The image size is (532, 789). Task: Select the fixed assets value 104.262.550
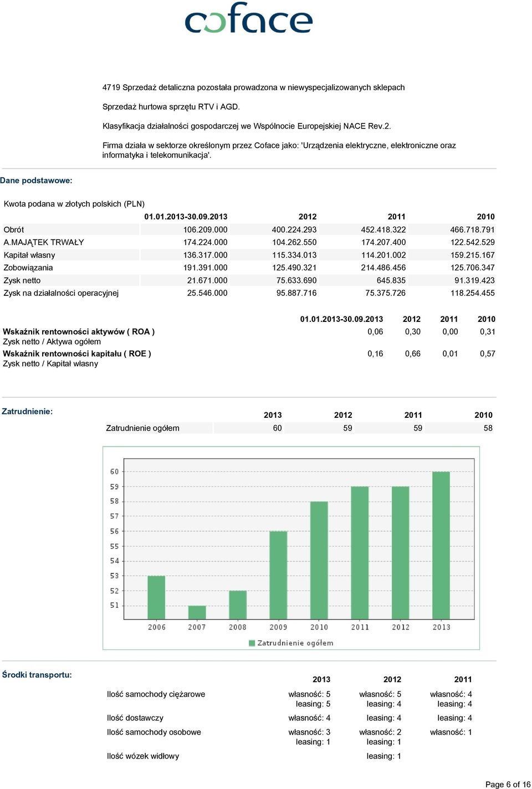tap(294, 242)
